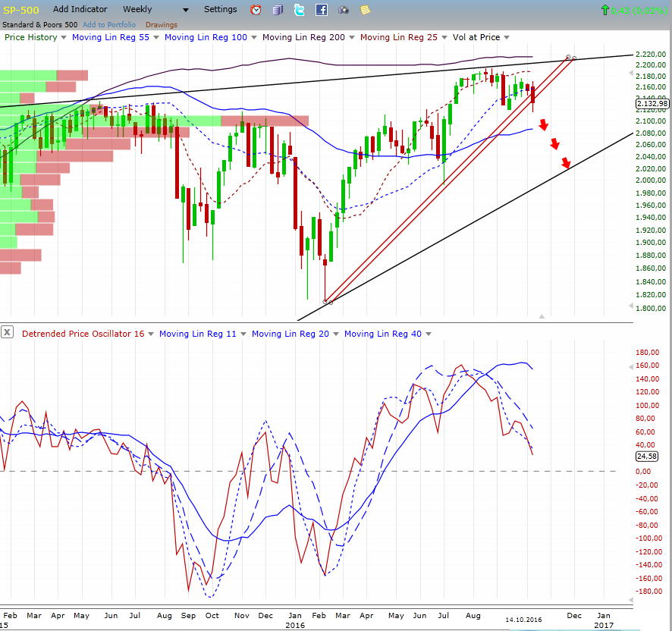
Task: Share the chart to Facebook
Action: tap(321, 9)
